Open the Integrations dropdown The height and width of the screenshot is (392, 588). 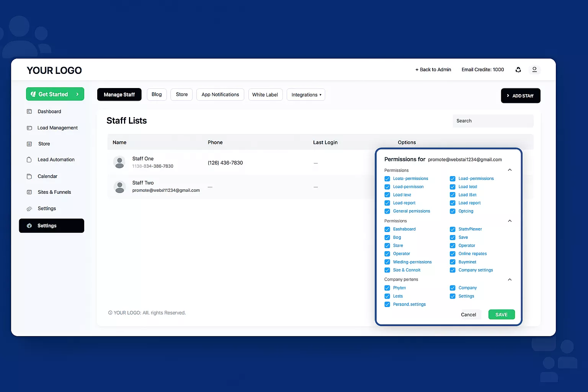click(306, 95)
